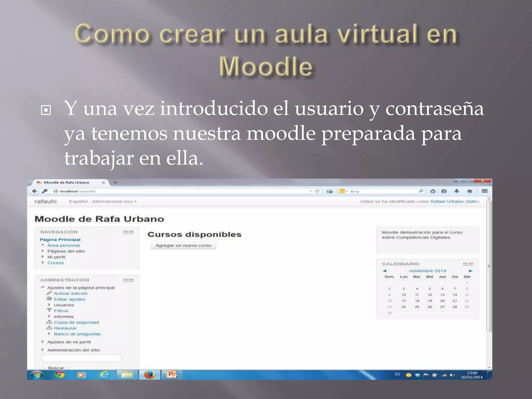Open the Área personal link
The image size is (532, 399).
(x=64, y=245)
